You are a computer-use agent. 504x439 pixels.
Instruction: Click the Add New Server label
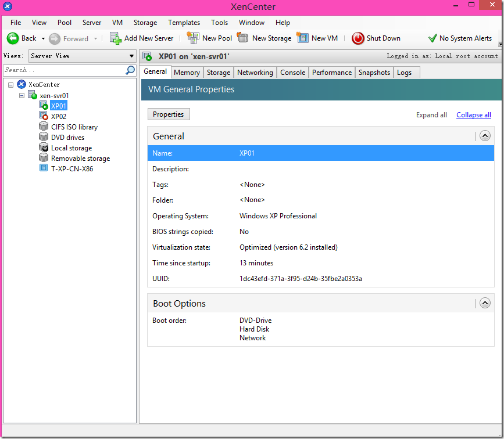pos(148,38)
